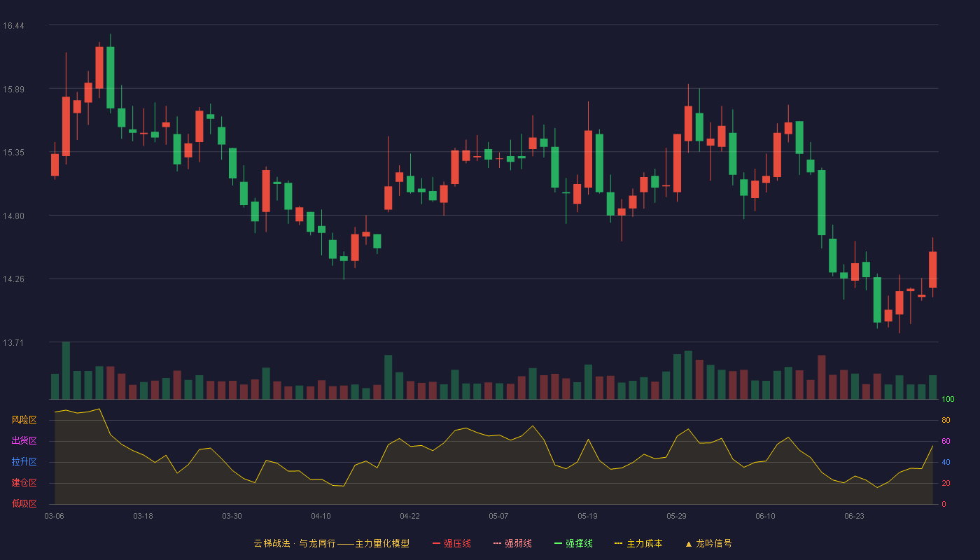Click the red 20 indicator scale value
The image size is (980, 560).
point(946,483)
